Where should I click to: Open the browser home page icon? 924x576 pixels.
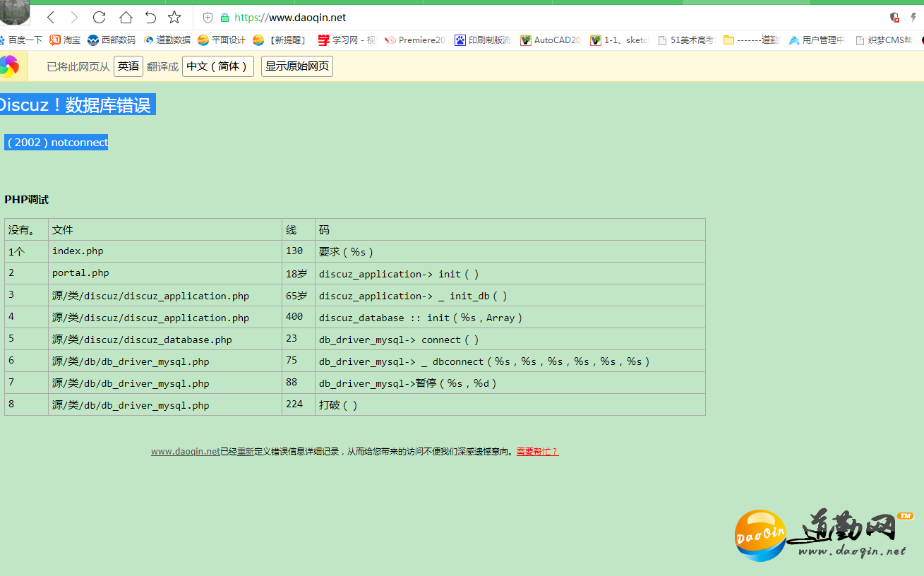[126, 18]
